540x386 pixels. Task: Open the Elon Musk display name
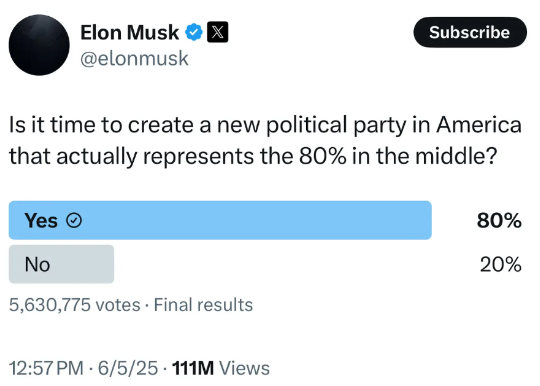click(129, 32)
